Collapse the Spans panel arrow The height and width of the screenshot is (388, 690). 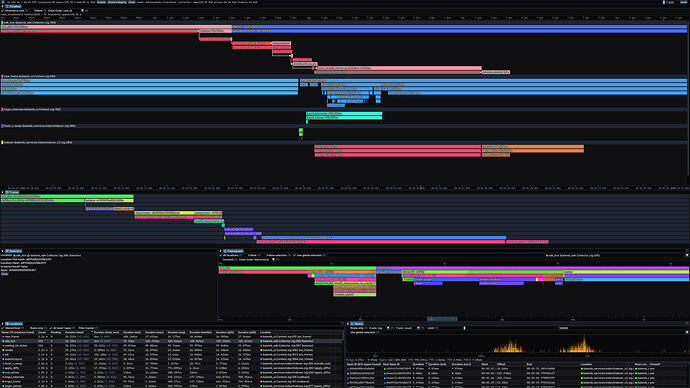pyautogui.click(x=348, y=324)
